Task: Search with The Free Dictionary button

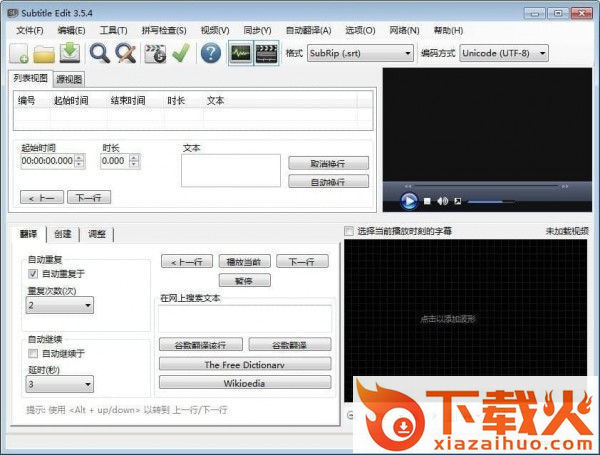Action: pyautogui.click(x=245, y=364)
